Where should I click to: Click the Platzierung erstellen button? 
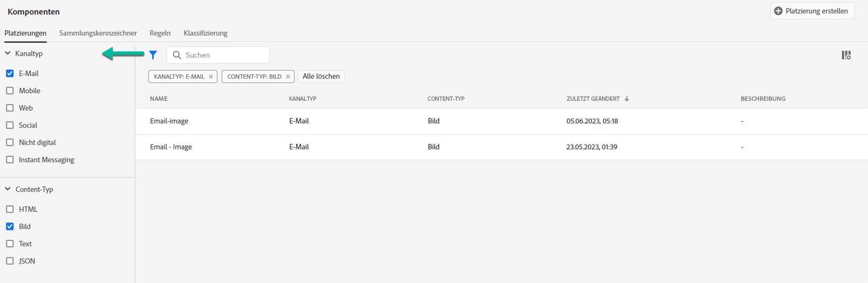pos(812,11)
